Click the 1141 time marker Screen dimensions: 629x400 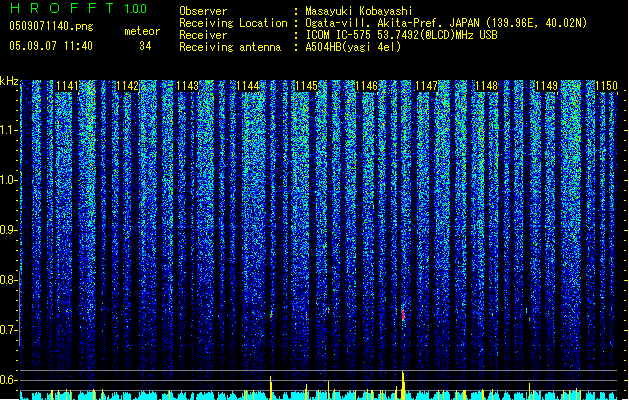point(67,86)
